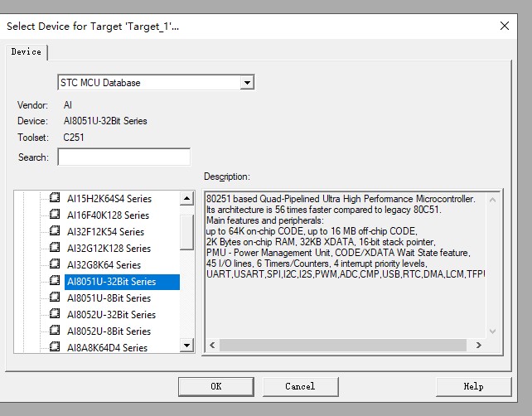Screen dimensions: 532x416
Task: Open Help for device selection
Action: [473, 386]
